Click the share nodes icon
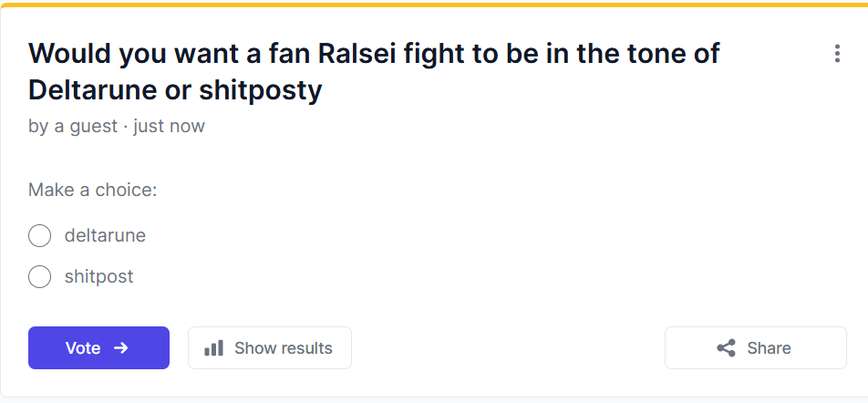 point(726,348)
